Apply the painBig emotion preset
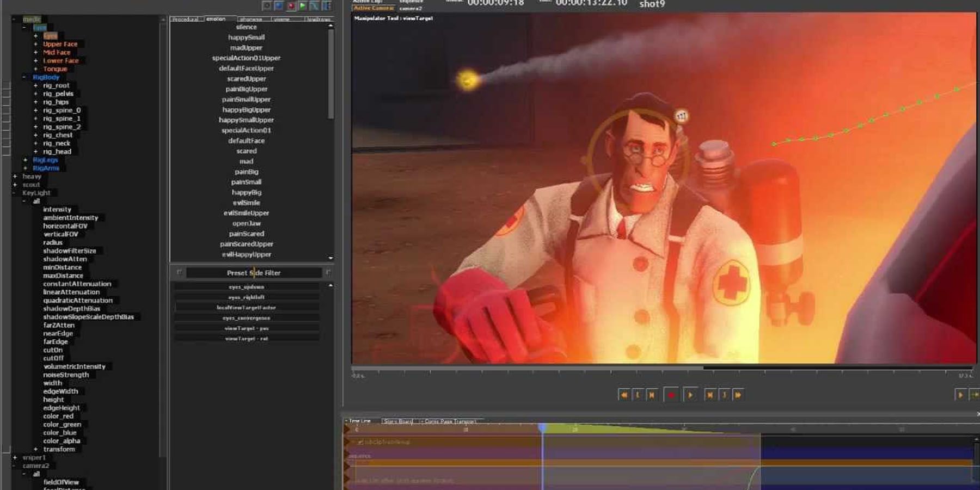 tap(247, 172)
